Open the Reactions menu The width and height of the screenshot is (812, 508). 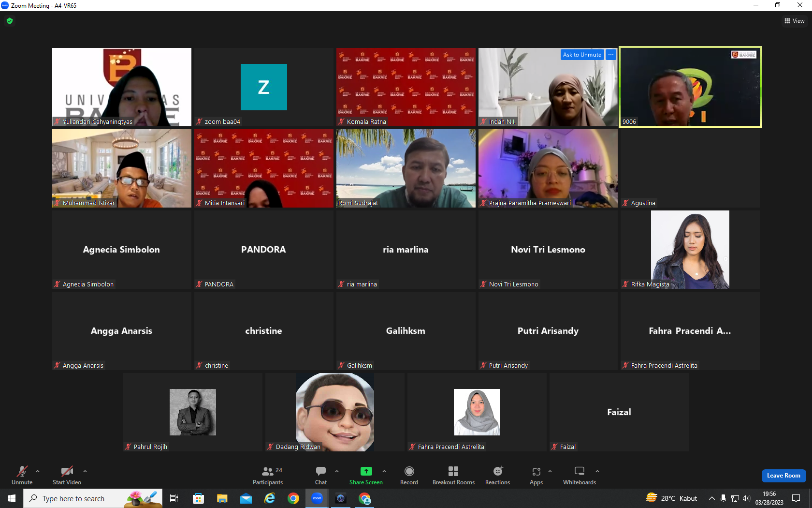pyautogui.click(x=498, y=475)
